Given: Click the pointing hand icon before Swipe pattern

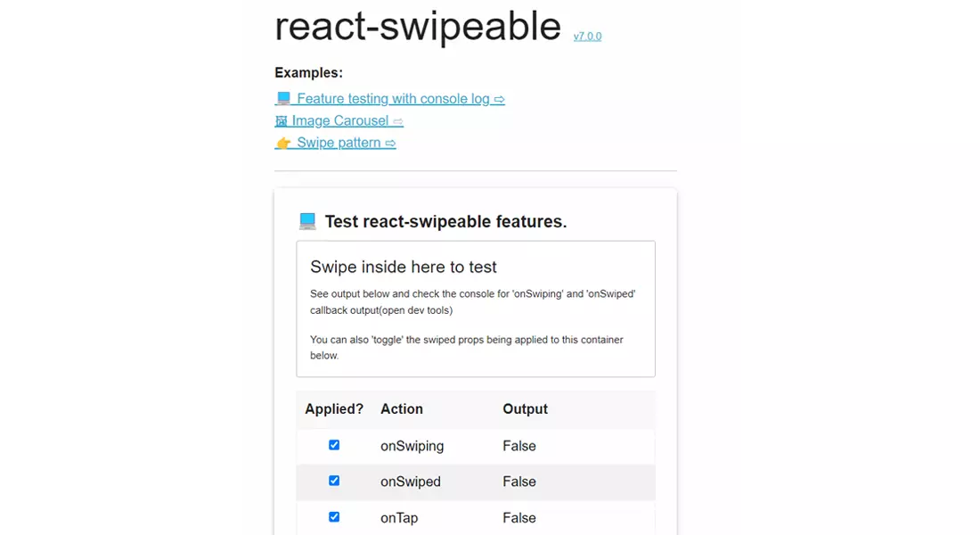Looking at the screenshot, I should click(283, 143).
